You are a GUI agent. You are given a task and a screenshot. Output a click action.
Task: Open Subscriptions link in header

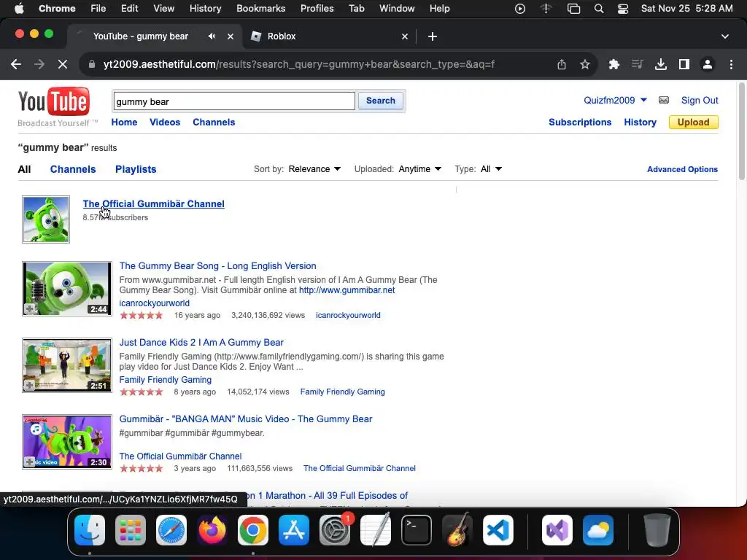[580, 122]
